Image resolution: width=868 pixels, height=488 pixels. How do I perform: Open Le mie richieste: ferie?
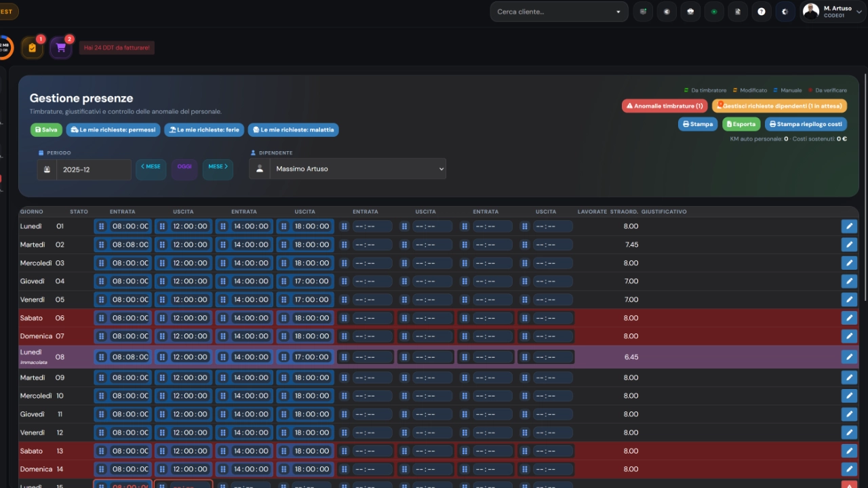204,129
